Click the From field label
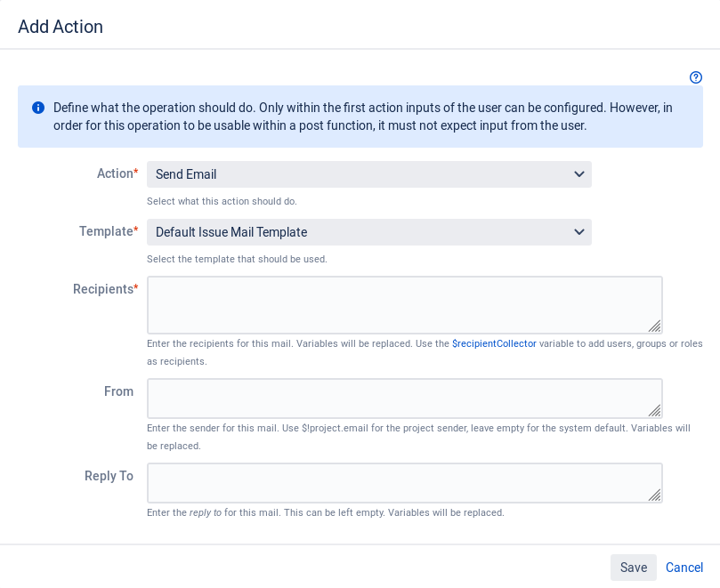This screenshot has width=720, height=588. point(118,391)
